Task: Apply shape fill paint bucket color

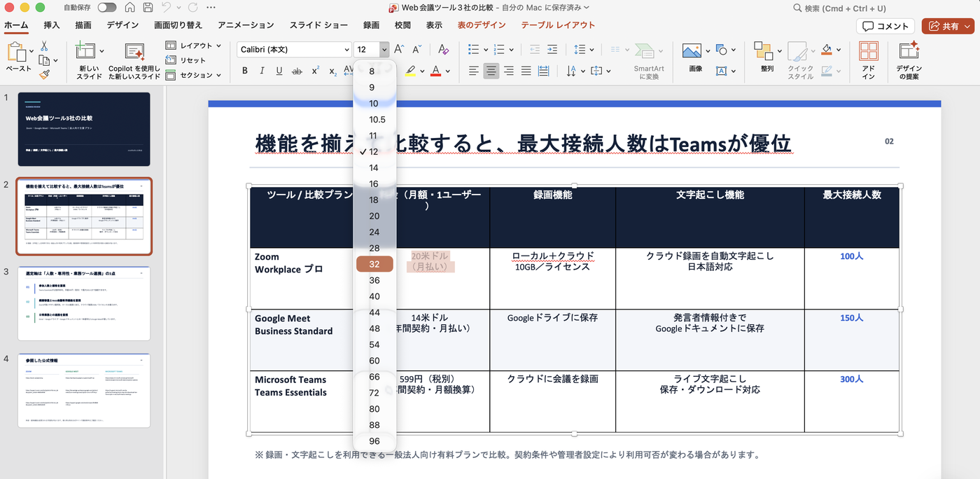Action: coord(827,49)
